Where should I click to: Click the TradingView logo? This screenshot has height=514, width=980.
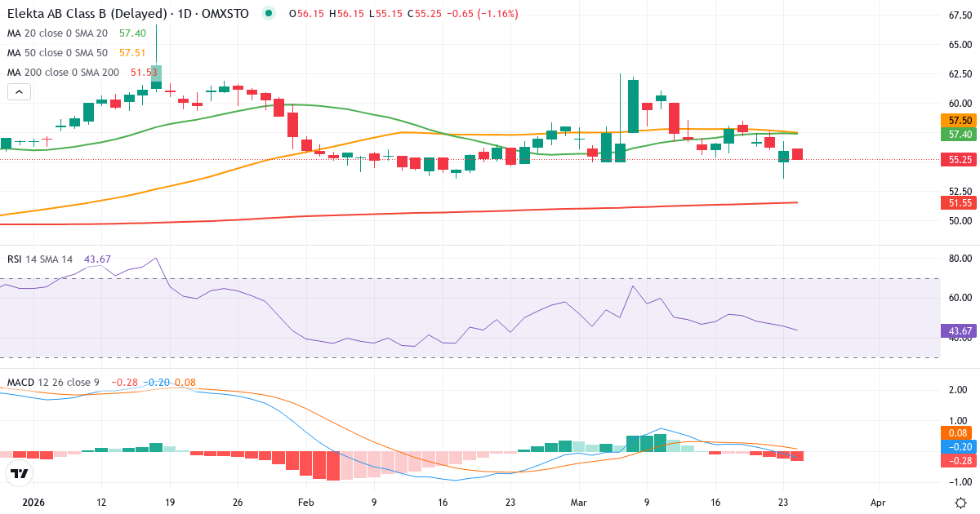click(18, 472)
